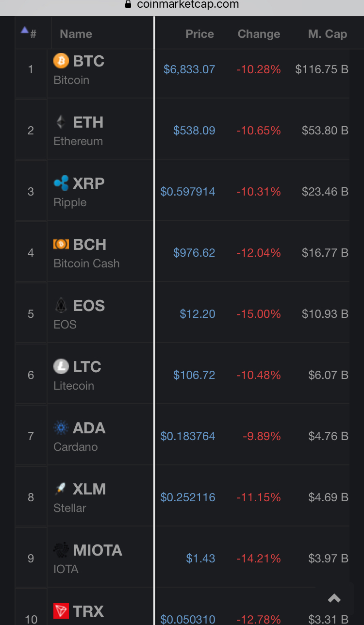Click the Bitcoin orange logo icon

click(61, 61)
